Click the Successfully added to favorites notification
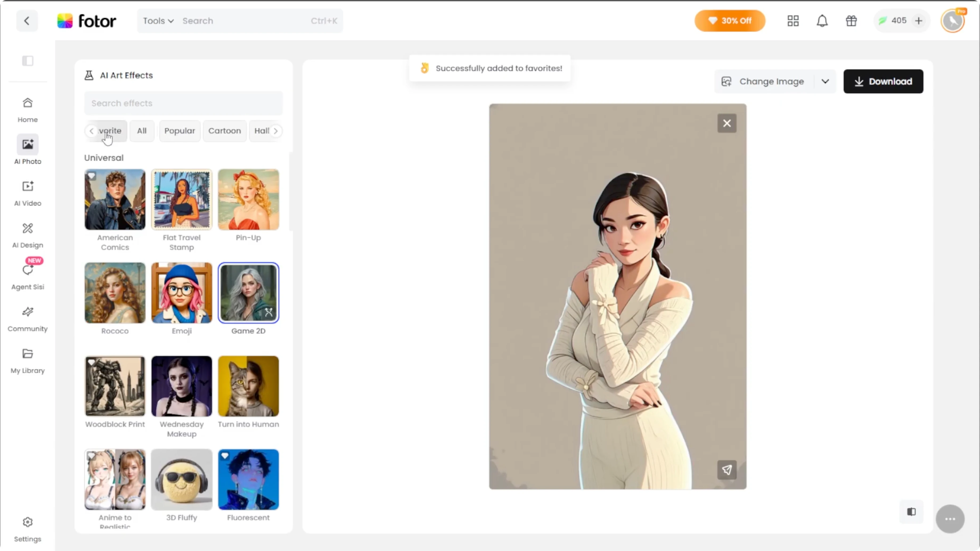980x551 pixels. click(490, 68)
